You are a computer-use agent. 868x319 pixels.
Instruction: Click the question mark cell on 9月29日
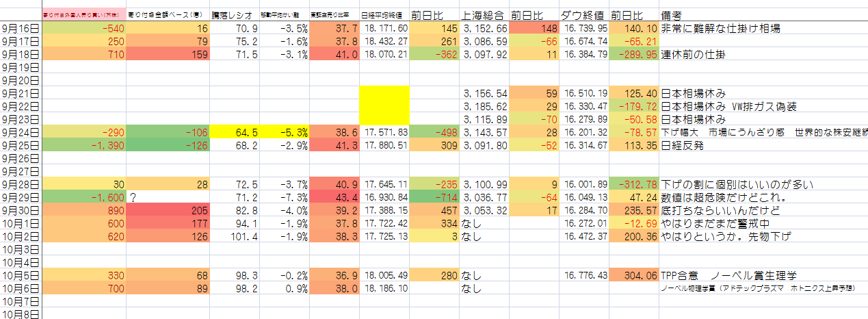168,197
